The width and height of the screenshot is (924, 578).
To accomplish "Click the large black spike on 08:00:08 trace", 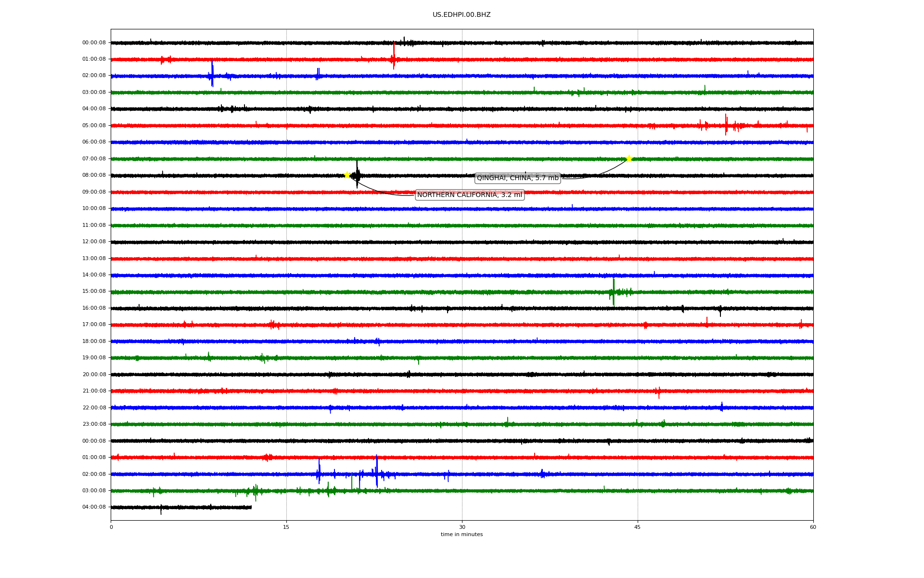I will (x=357, y=173).
